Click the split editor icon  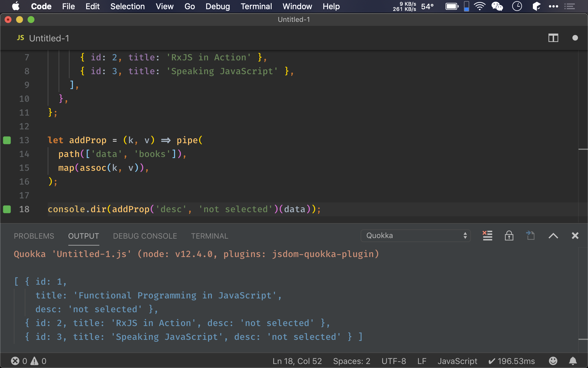click(553, 38)
